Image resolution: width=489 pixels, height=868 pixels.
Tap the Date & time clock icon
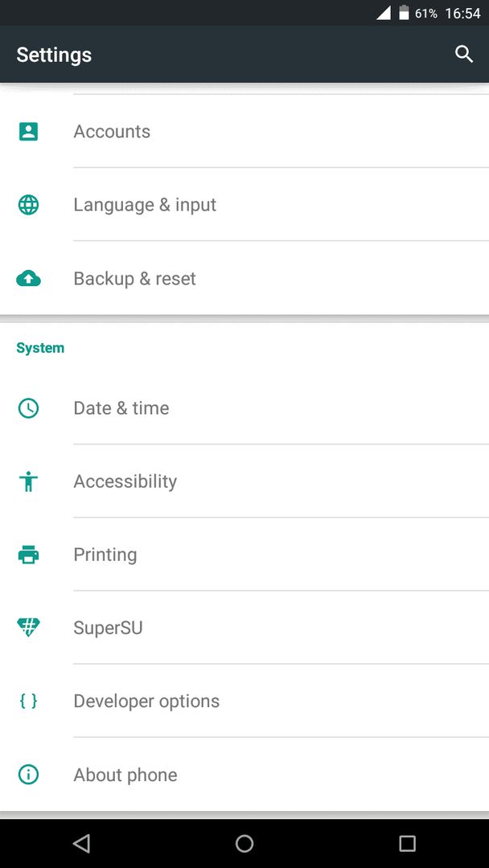(x=29, y=408)
